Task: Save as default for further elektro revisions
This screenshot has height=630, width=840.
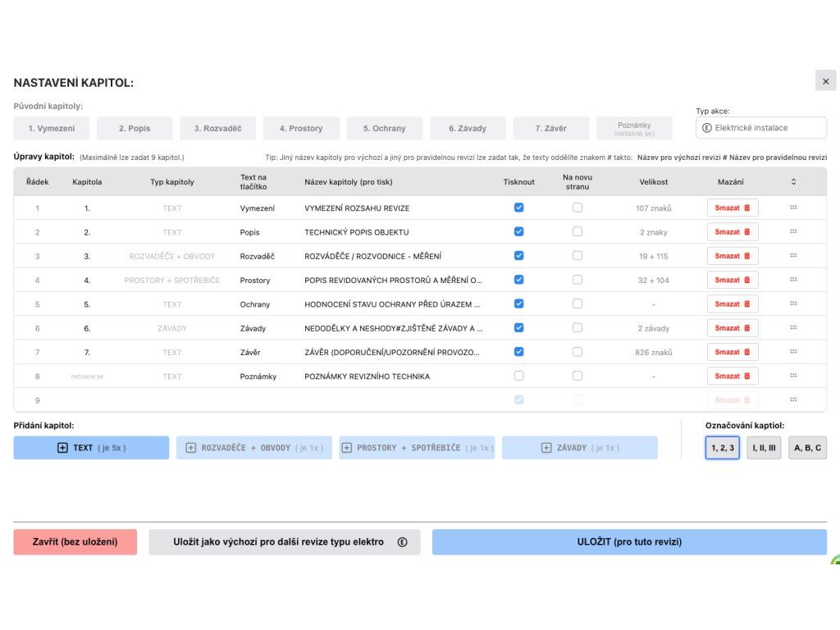Action: (x=284, y=542)
